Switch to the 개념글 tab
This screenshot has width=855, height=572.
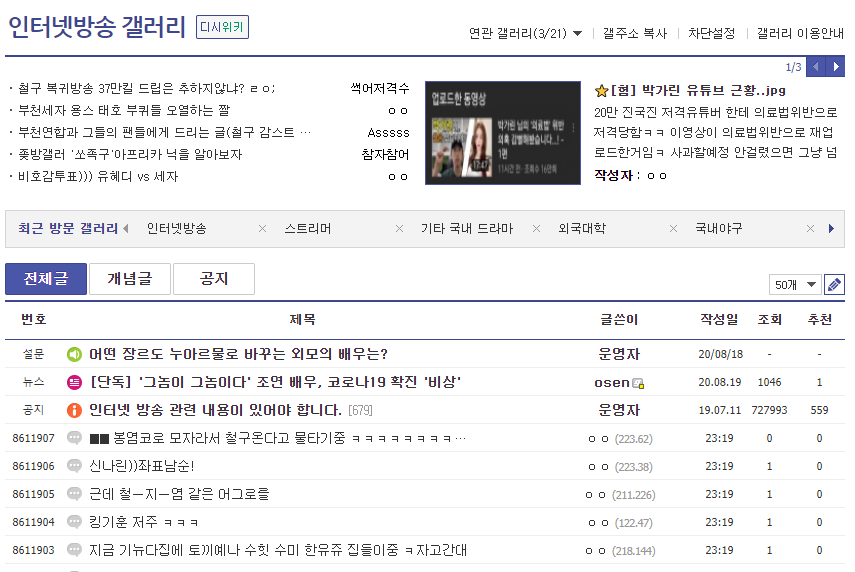[x=130, y=279]
